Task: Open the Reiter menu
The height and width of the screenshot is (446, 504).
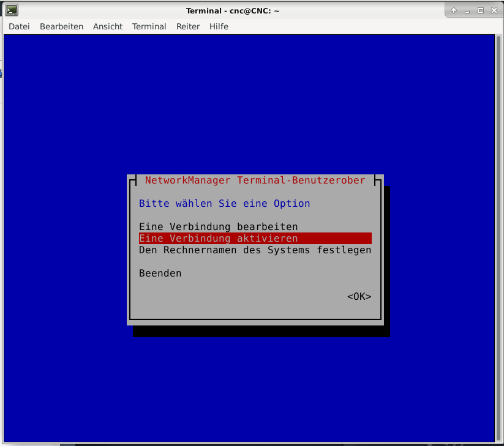Action: (188, 26)
